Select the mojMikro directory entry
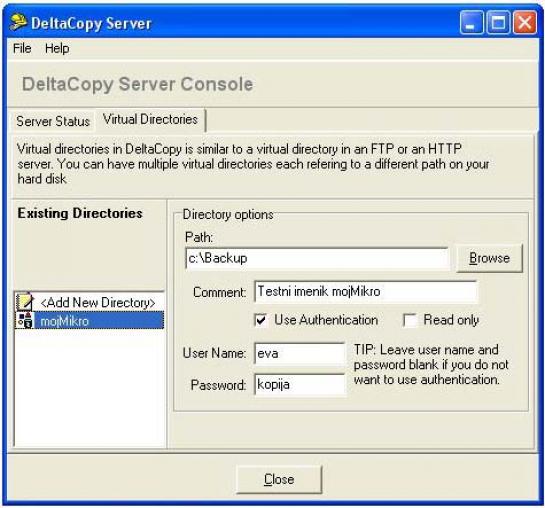The width and height of the screenshot is (545, 508). coord(89,320)
